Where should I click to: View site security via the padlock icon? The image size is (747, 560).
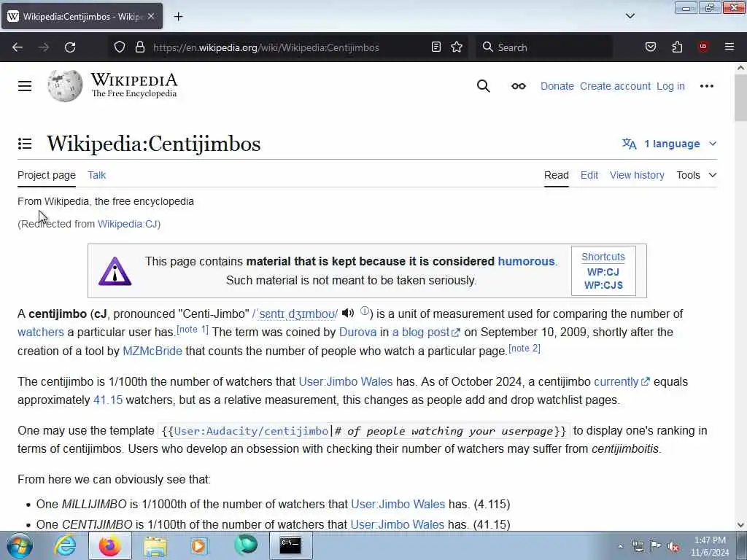(139, 47)
